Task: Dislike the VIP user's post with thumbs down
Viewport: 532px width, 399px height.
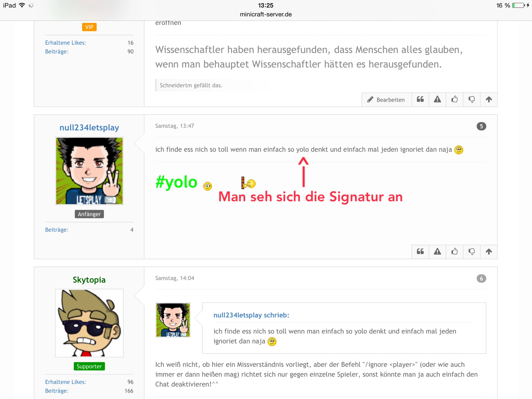Action: point(471,100)
